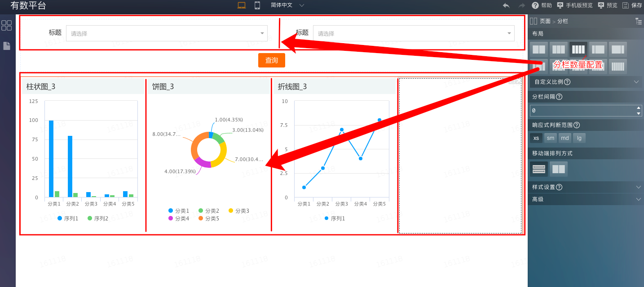This screenshot has width=644, height=287.
Task: Toggle 序列1 legend in bar chart
Action: tap(68, 219)
